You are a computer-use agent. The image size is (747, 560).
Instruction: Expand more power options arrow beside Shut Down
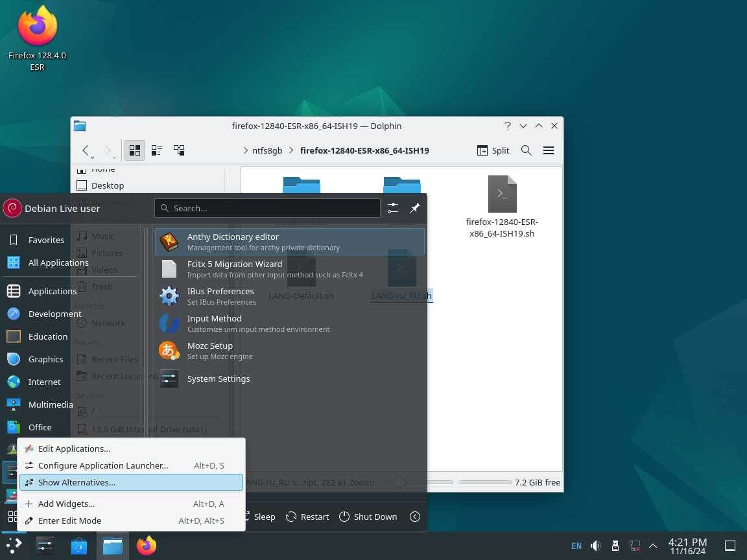(415, 517)
